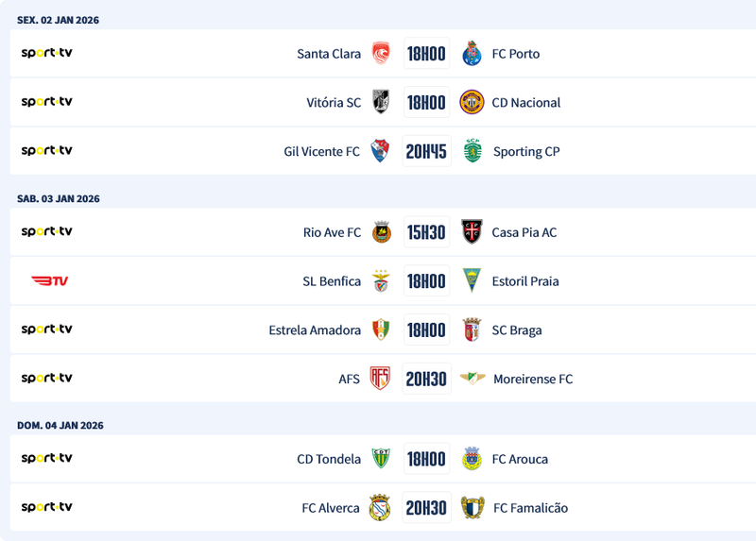Click the Moreirense FC crest icon
The width and height of the screenshot is (756, 541).
click(x=472, y=379)
